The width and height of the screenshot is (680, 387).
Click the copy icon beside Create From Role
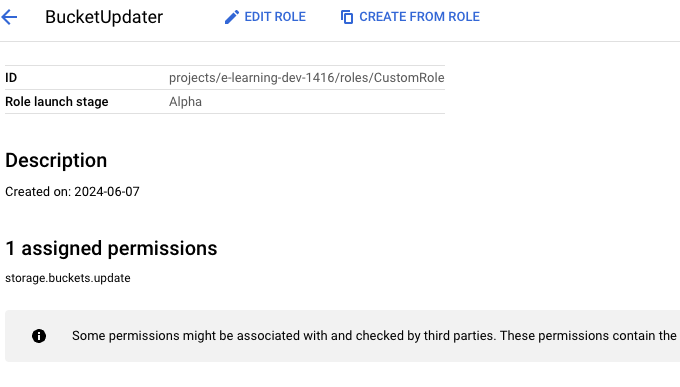(347, 17)
